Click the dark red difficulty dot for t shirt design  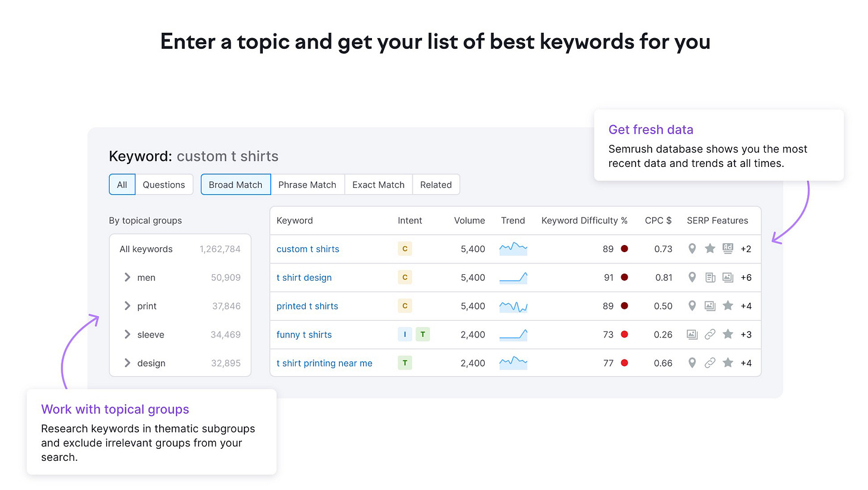coord(624,277)
